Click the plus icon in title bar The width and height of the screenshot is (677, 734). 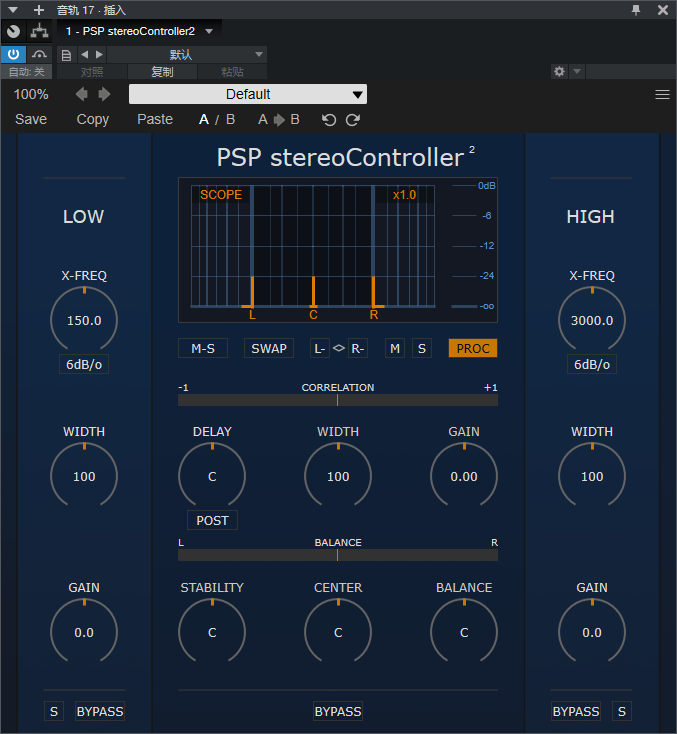tap(39, 10)
